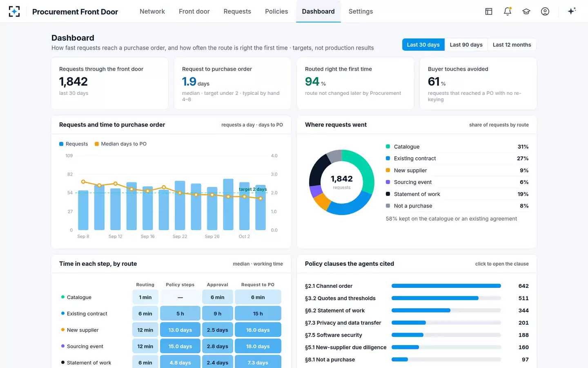Click the Existing contract legend row
Screen dimensions: 588x368
tap(457, 159)
